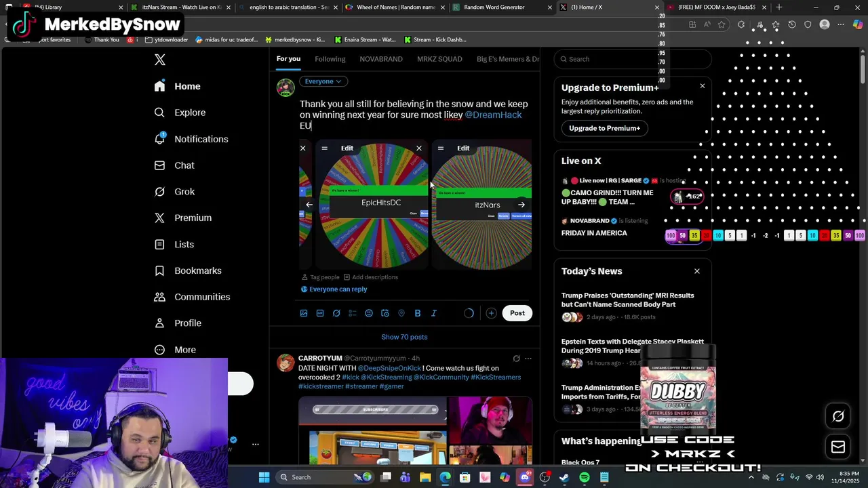The width and height of the screenshot is (868, 488).
Task: Open Spotify from the taskbar
Action: point(585,477)
